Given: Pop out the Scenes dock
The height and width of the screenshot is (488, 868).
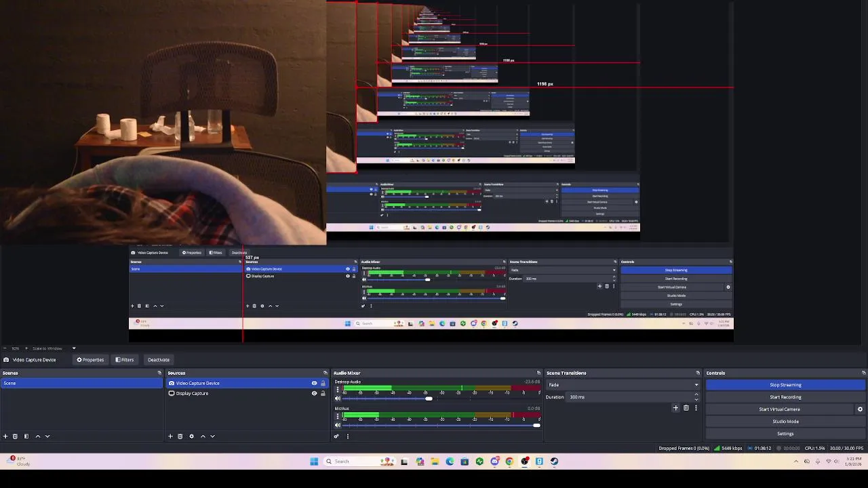Looking at the screenshot, I should click(x=159, y=373).
